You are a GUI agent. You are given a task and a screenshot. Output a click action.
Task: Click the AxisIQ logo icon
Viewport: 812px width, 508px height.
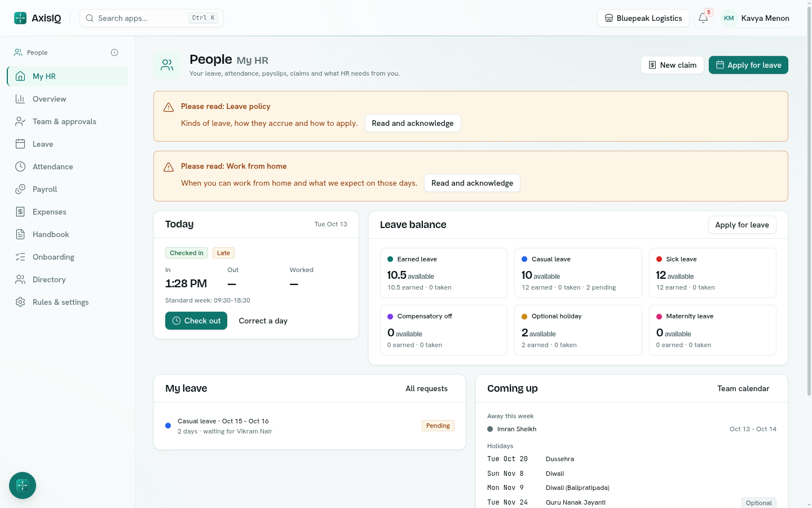click(x=20, y=18)
